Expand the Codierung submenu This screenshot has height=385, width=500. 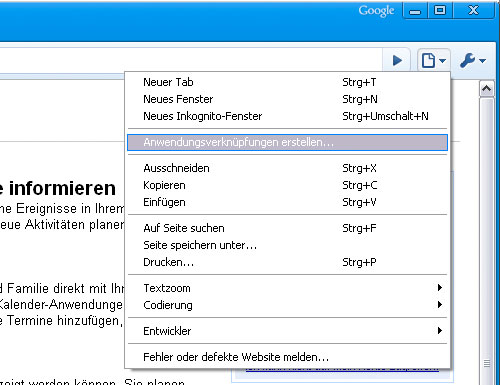[287, 305]
